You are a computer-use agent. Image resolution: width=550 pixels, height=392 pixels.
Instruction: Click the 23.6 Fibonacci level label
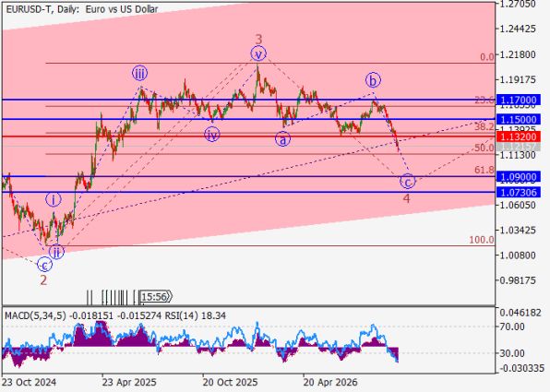(484, 101)
